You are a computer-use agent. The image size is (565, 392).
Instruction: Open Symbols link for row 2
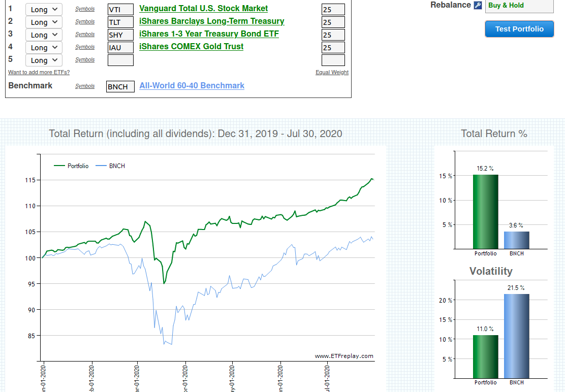click(85, 22)
